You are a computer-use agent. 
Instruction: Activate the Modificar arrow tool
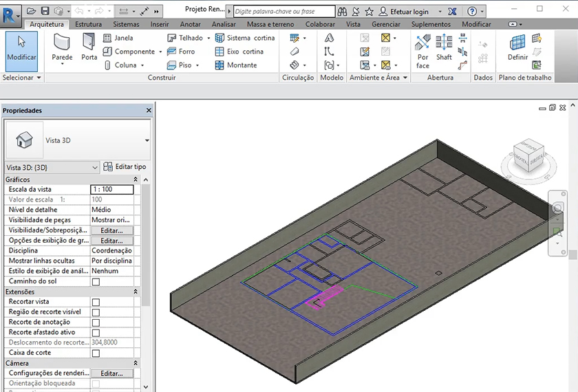pos(21,50)
